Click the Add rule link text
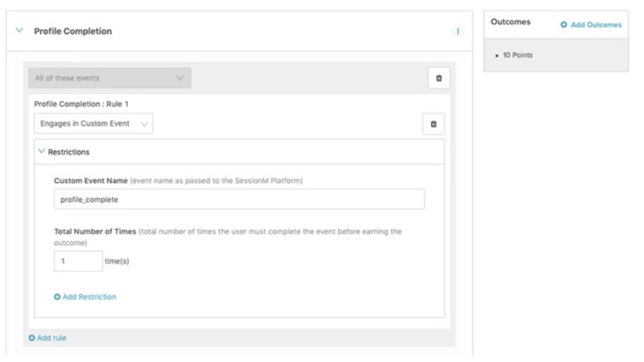This screenshot has width=644, height=362. [x=52, y=338]
